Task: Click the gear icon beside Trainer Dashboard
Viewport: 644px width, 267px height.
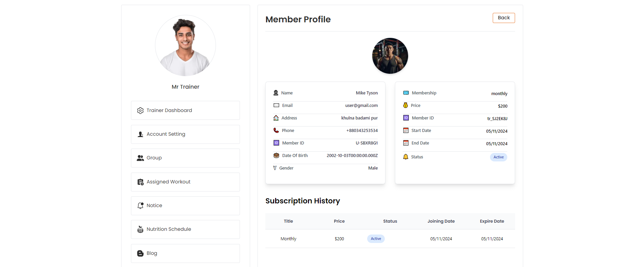Action: (140, 111)
